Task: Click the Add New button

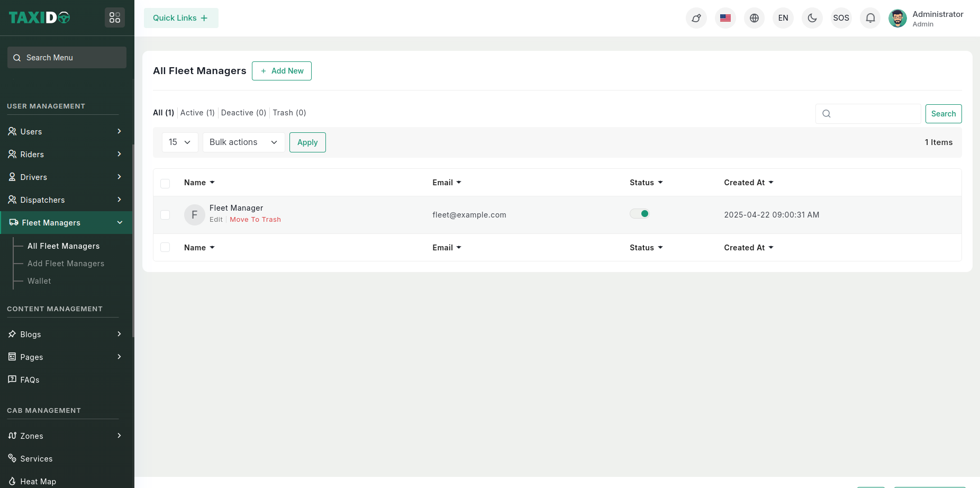Action: [282, 71]
